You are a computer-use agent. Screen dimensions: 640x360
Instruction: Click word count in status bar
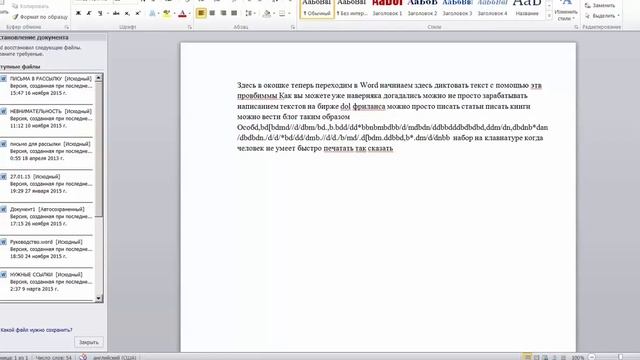point(53,358)
